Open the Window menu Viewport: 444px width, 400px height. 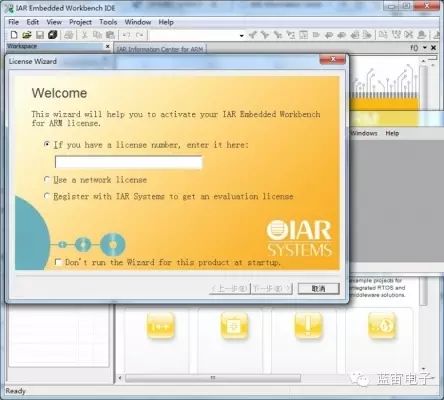point(138,22)
